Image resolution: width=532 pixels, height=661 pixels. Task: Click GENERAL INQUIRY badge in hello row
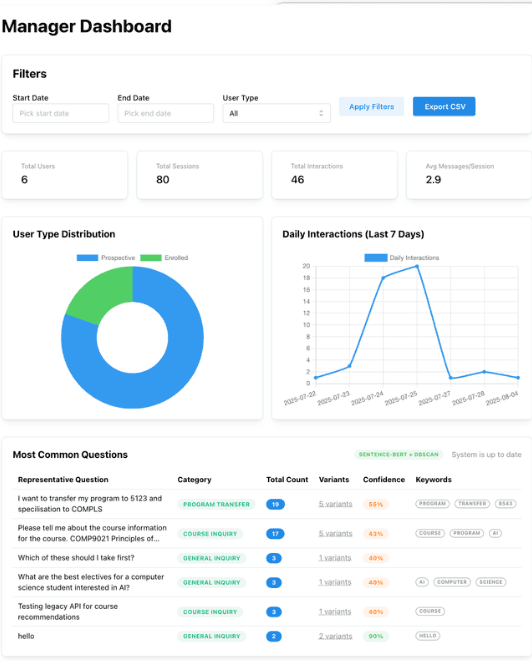point(212,636)
